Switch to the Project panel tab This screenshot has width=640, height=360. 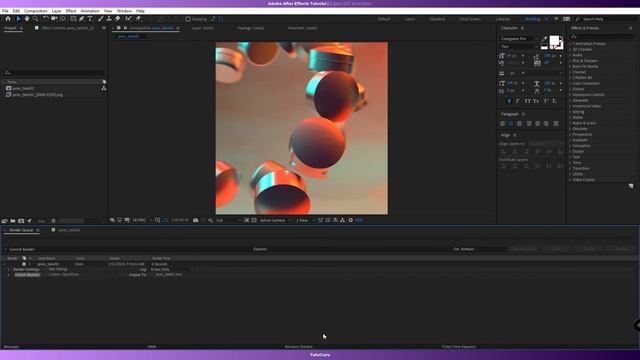click(10, 28)
